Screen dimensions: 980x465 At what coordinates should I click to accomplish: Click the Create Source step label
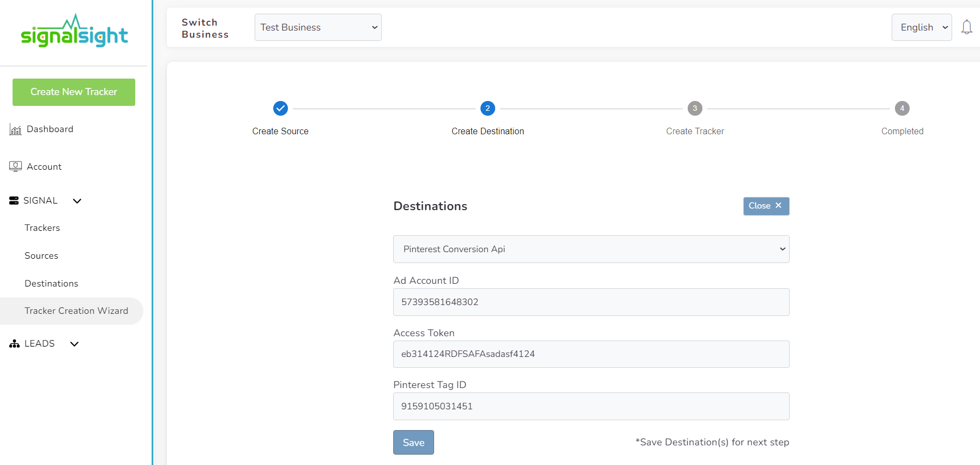(280, 132)
